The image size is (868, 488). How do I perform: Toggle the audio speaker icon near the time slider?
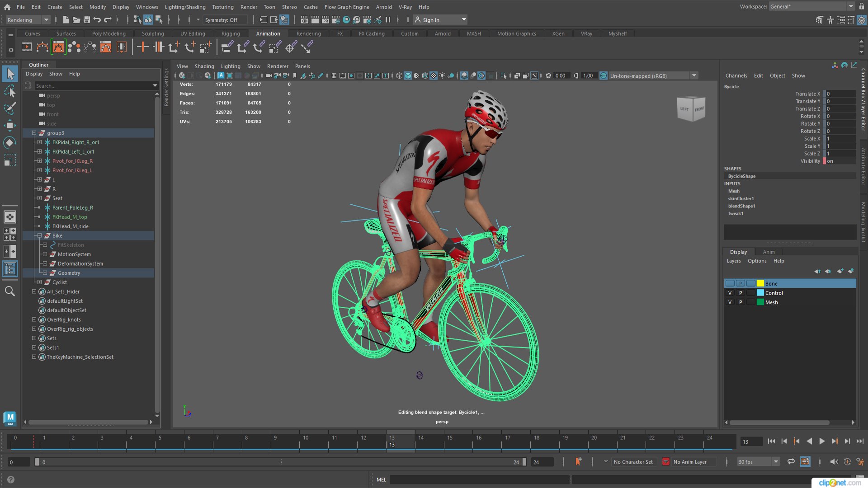[834, 462]
